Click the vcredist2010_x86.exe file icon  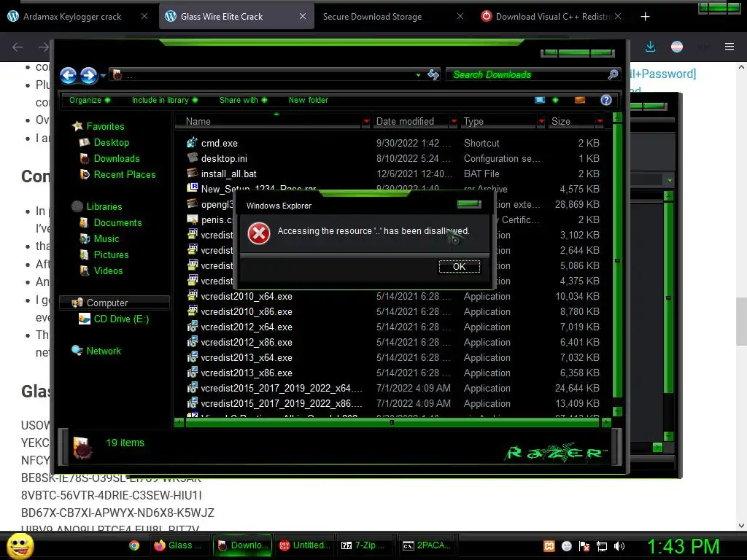click(x=193, y=311)
